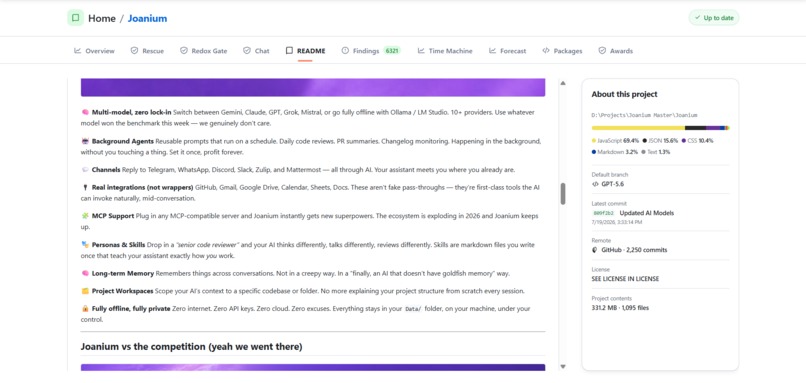Click the Rescue shield icon
Viewport: 806px width, 383px height.
coord(134,50)
